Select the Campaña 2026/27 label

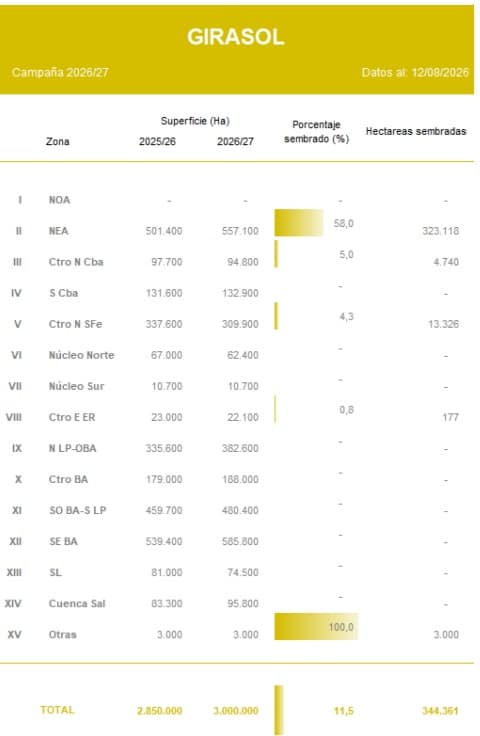point(60,72)
